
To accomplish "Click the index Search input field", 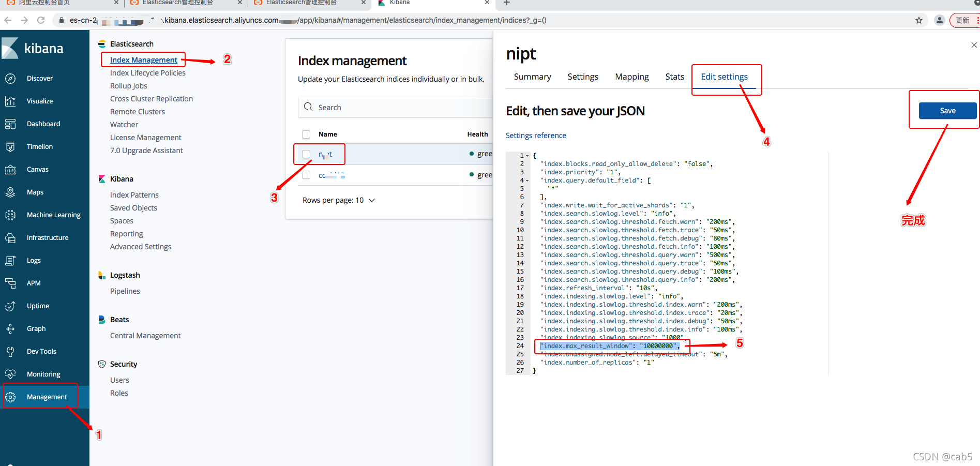I will pos(396,107).
